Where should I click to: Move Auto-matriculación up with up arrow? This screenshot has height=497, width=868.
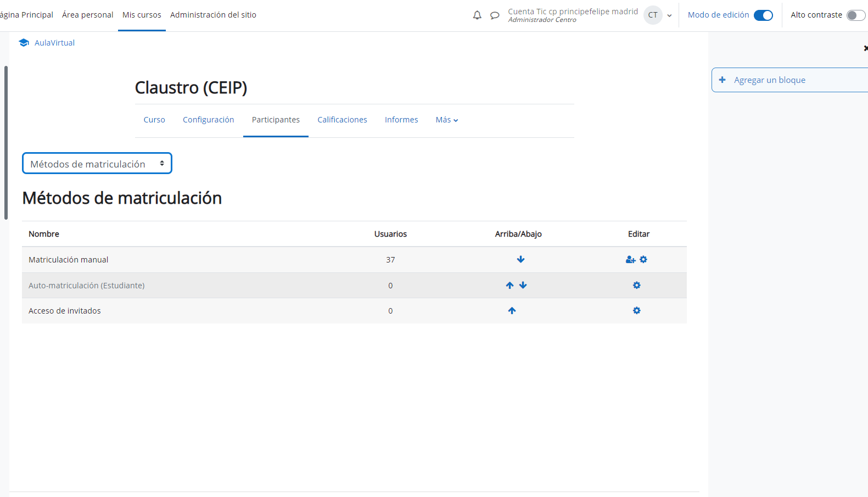(510, 285)
